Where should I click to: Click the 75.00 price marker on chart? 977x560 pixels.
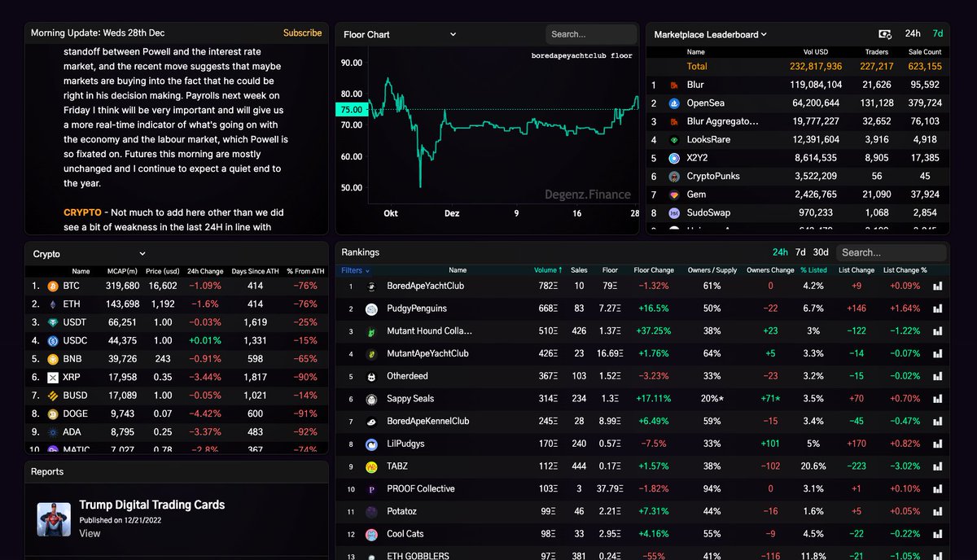click(351, 110)
